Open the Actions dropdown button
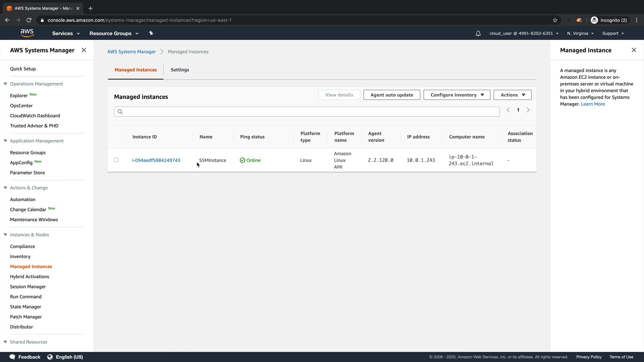 [512, 95]
